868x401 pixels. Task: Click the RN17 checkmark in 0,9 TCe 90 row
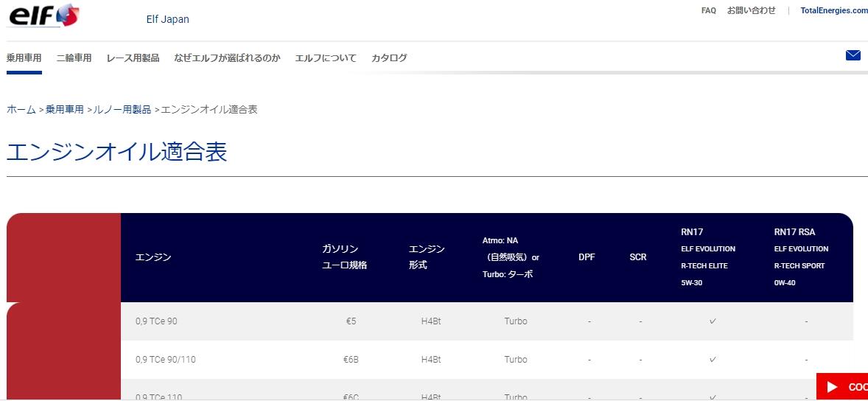[x=713, y=321]
